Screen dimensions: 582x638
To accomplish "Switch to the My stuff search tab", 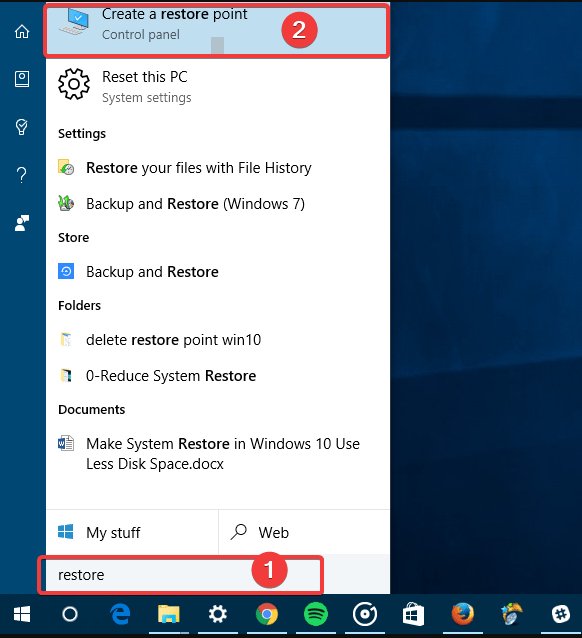I will (x=132, y=532).
